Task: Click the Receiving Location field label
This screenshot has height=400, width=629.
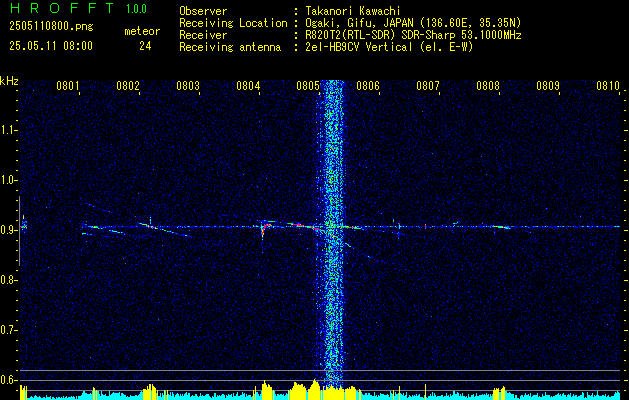Action: point(233,23)
